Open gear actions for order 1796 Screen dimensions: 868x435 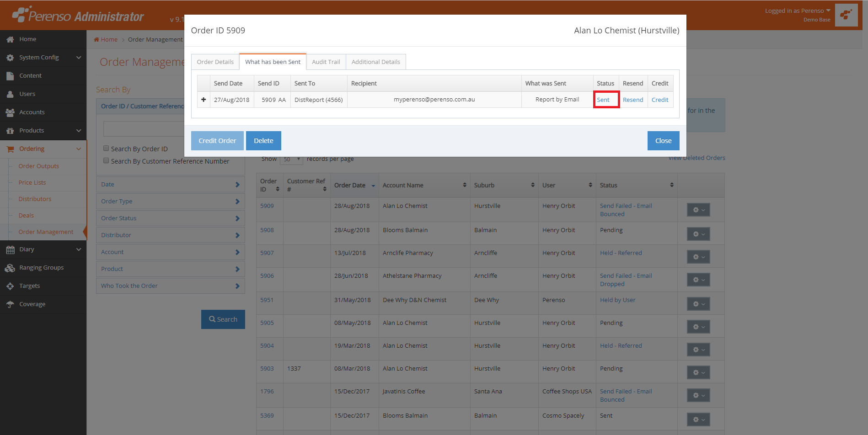click(x=698, y=395)
